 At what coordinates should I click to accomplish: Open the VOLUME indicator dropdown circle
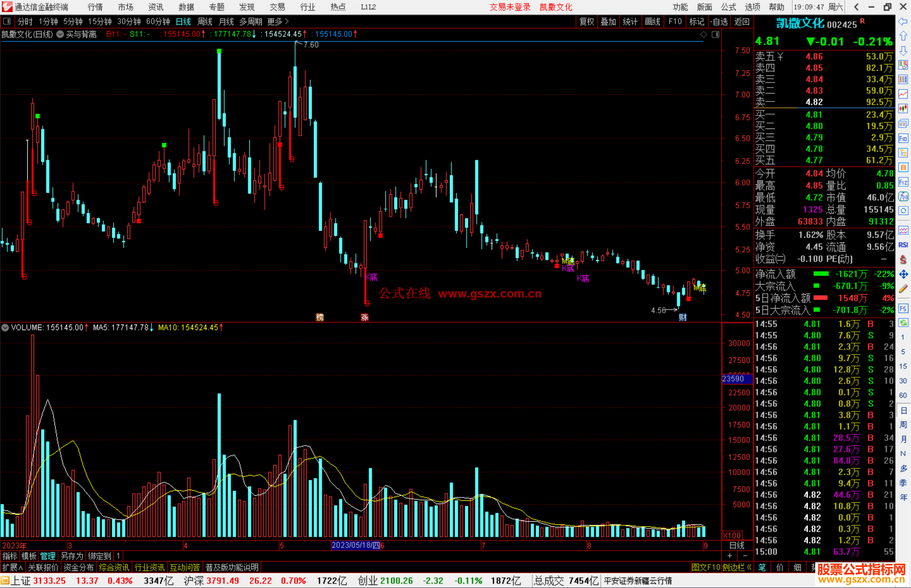click(x=5, y=328)
